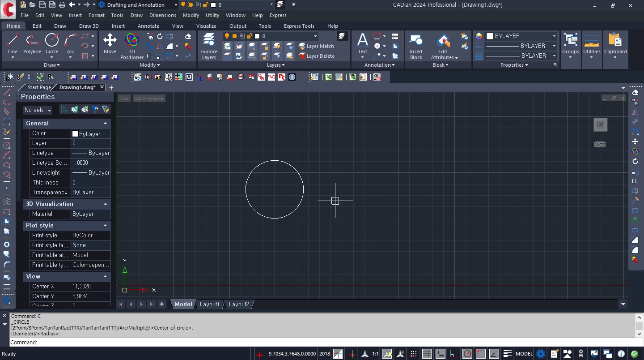Toggle ortho mode in status bar
Viewport: 644px width, 360px height.
coord(453,354)
